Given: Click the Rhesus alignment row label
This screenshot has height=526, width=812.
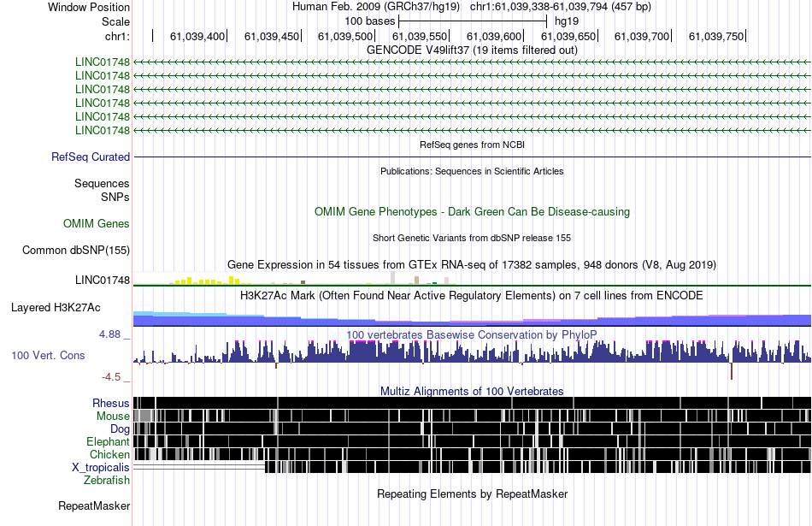Looking at the screenshot, I should [x=111, y=403].
